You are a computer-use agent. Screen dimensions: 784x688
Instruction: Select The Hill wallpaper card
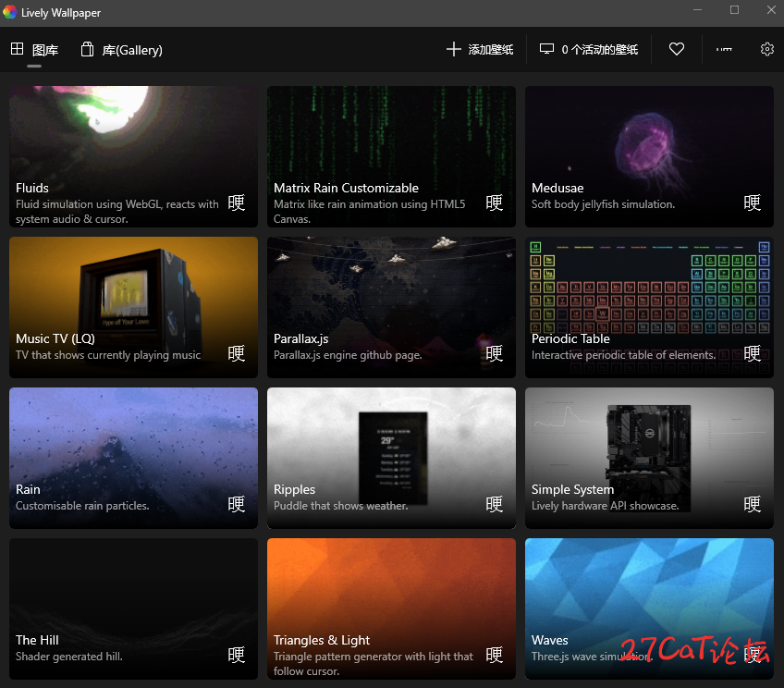[133, 609]
